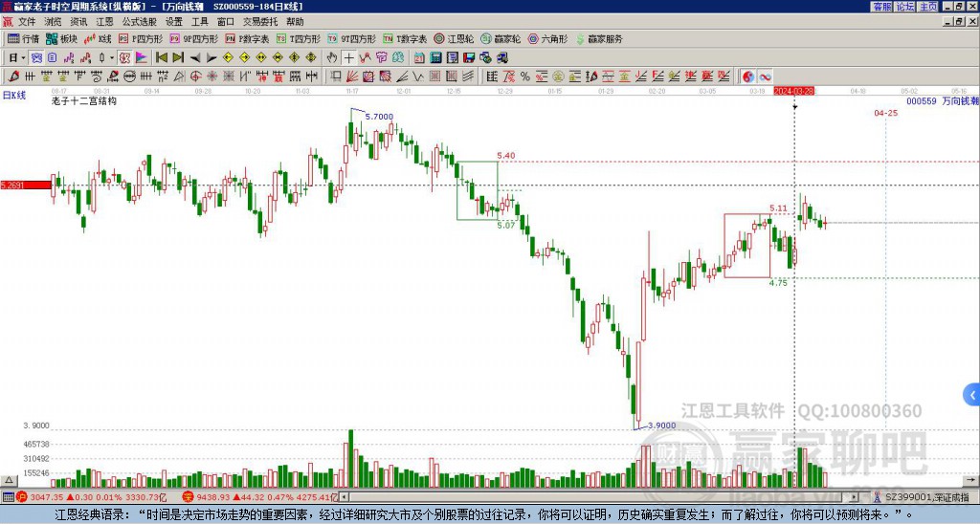Open the 浏览 menu

[54, 22]
